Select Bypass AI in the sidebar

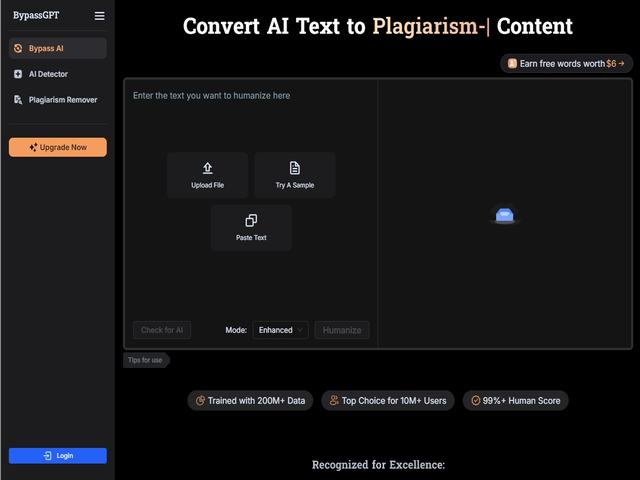click(x=57, y=48)
